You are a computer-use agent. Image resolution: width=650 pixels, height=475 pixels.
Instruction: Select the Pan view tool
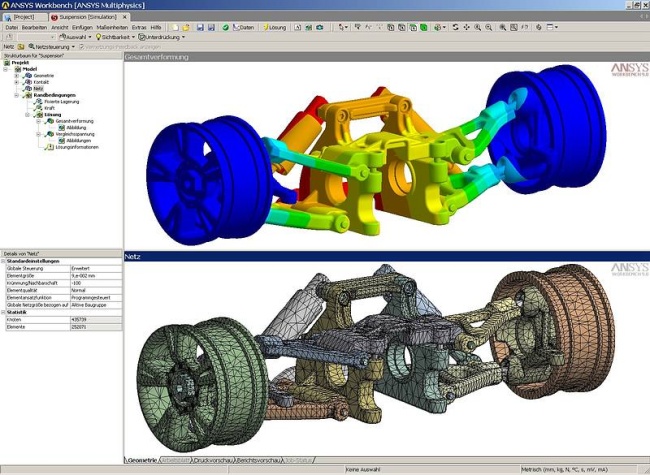coord(466,27)
